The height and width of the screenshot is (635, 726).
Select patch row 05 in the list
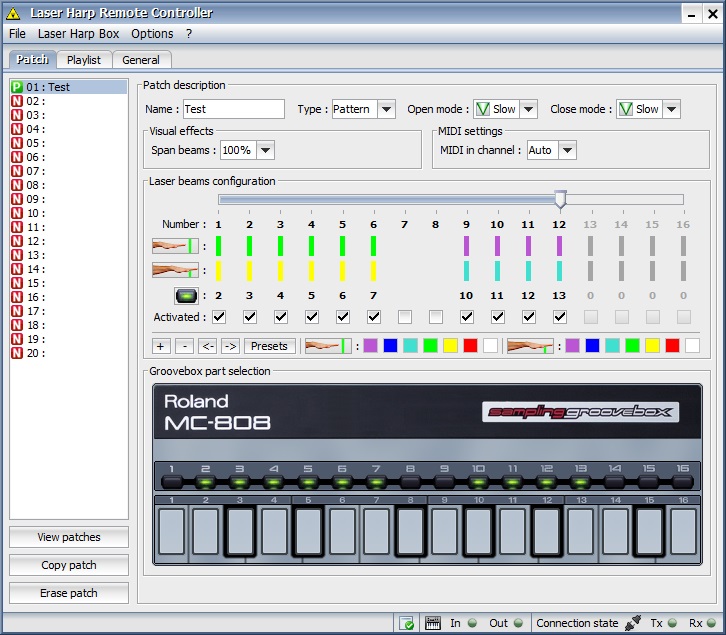(69, 143)
